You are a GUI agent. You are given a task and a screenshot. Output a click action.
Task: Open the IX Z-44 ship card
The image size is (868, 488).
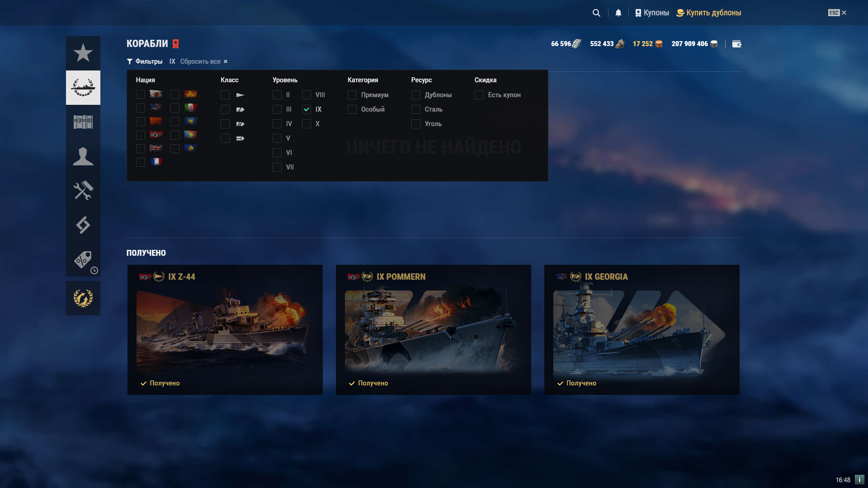[225, 330]
